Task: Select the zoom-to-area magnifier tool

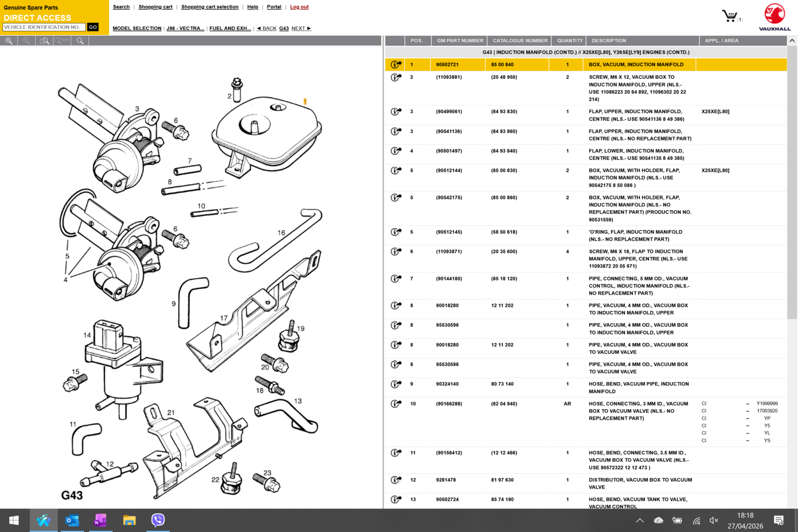Action: click(44, 41)
